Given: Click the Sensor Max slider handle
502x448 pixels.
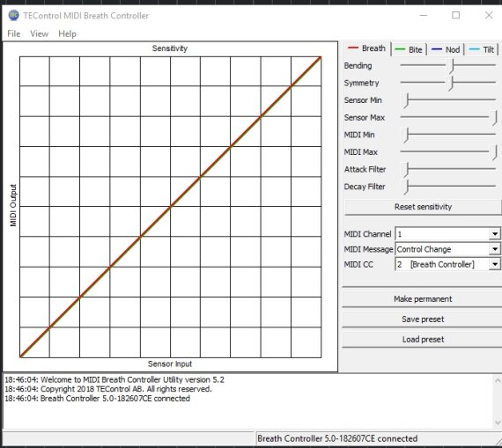Looking at the screenshot, I should tap(495, 118).
